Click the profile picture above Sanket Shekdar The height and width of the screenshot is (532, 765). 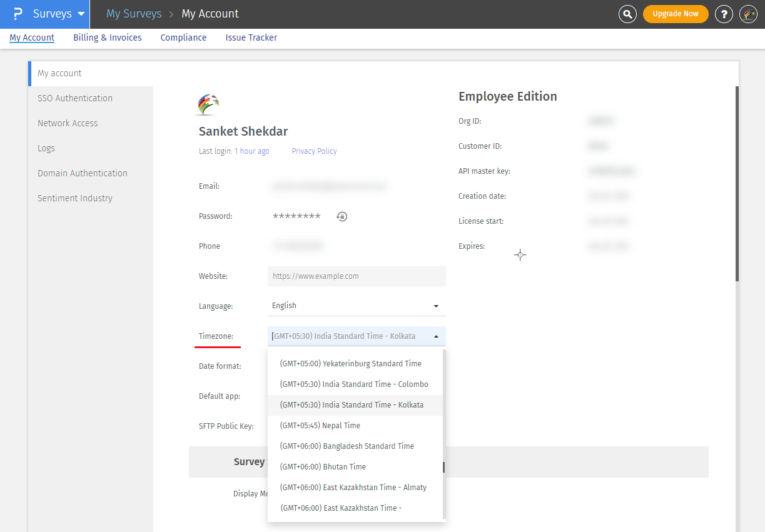pos(208,104)
